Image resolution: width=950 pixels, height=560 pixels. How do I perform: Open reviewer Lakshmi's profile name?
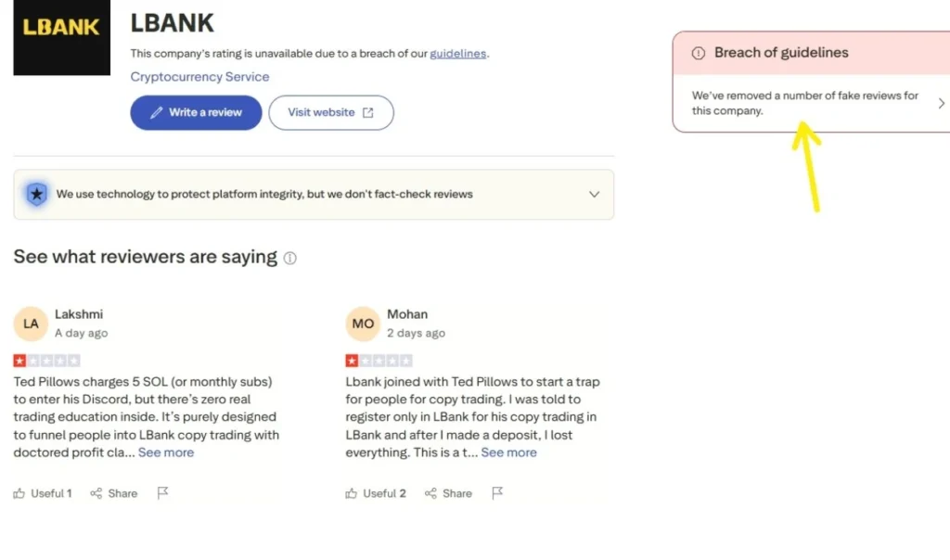pyautogui.click(x=79, y=314)
